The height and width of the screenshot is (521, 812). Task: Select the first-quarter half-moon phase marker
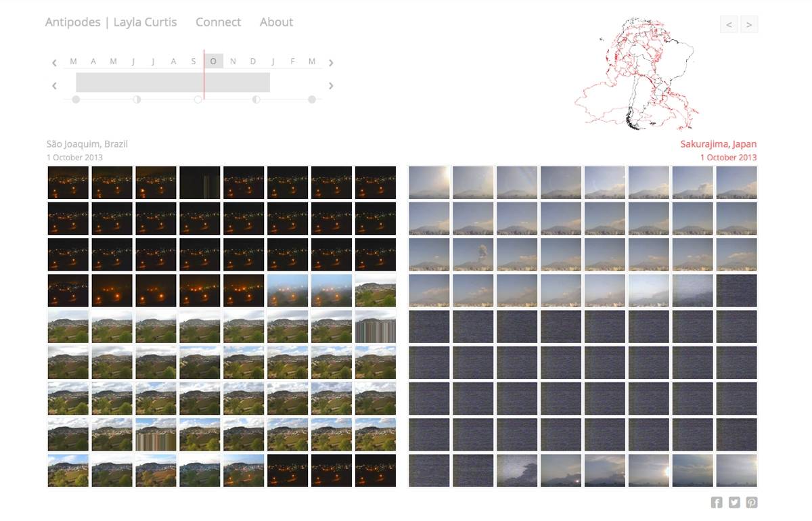pos(137,99)
